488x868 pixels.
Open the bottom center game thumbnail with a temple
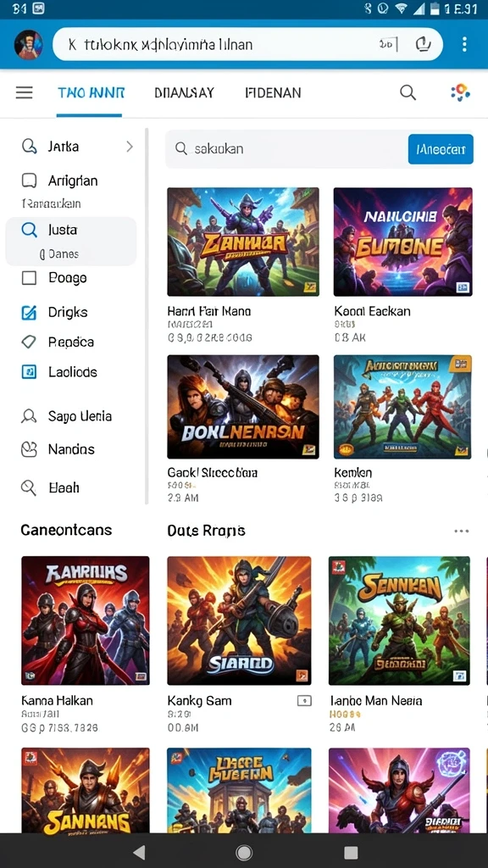pos(239,791)
